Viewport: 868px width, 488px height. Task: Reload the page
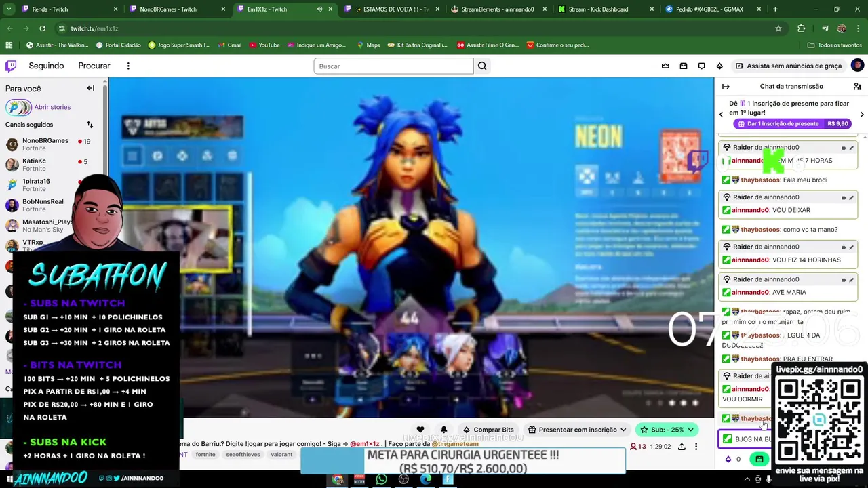[42, 28]
